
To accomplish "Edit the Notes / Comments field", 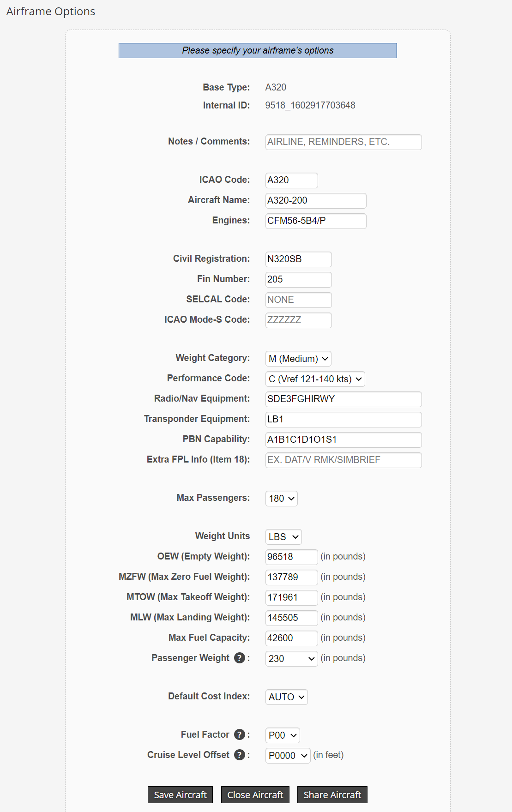I will click(343, 142).
